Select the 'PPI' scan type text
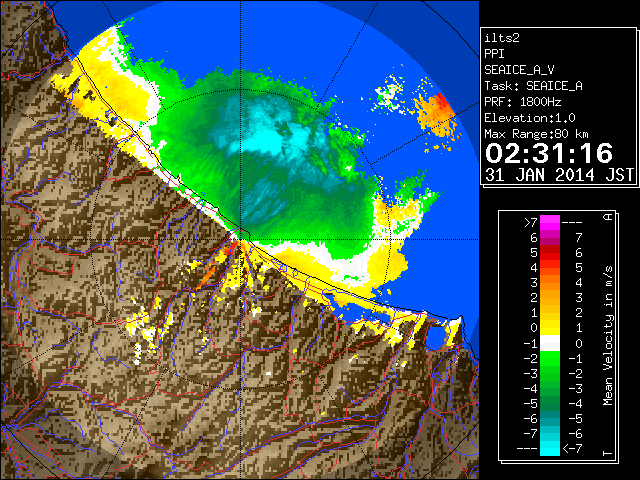This screenshot has height=480, width=640. click(x=494, y=54)
